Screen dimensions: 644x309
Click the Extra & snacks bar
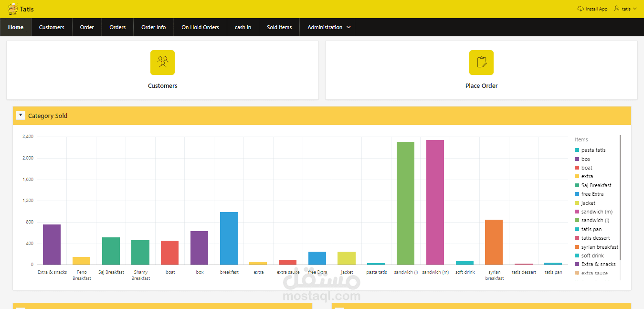52,245
